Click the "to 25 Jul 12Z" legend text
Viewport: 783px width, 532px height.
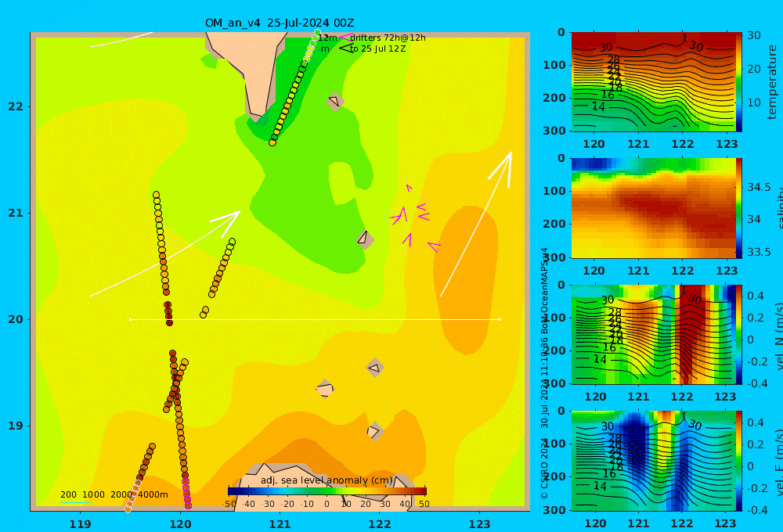pyautogui.click(x=377, y=49)
